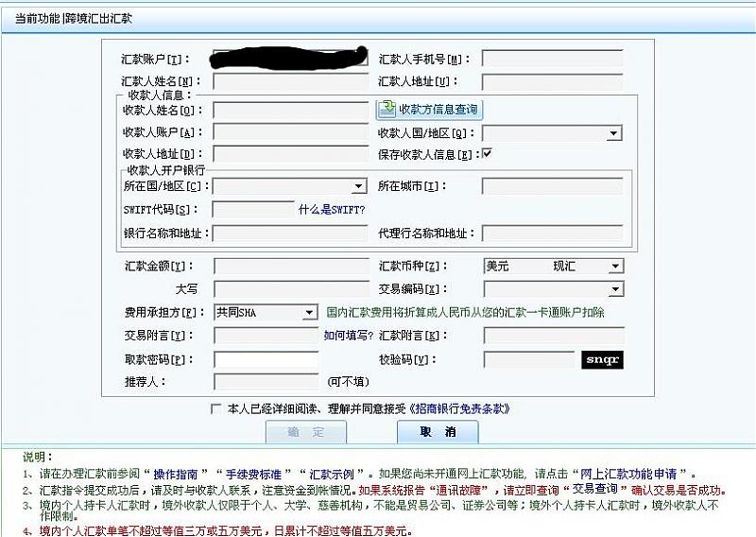
Task: Click the 取消 button
Action: (x=438, y=432)
